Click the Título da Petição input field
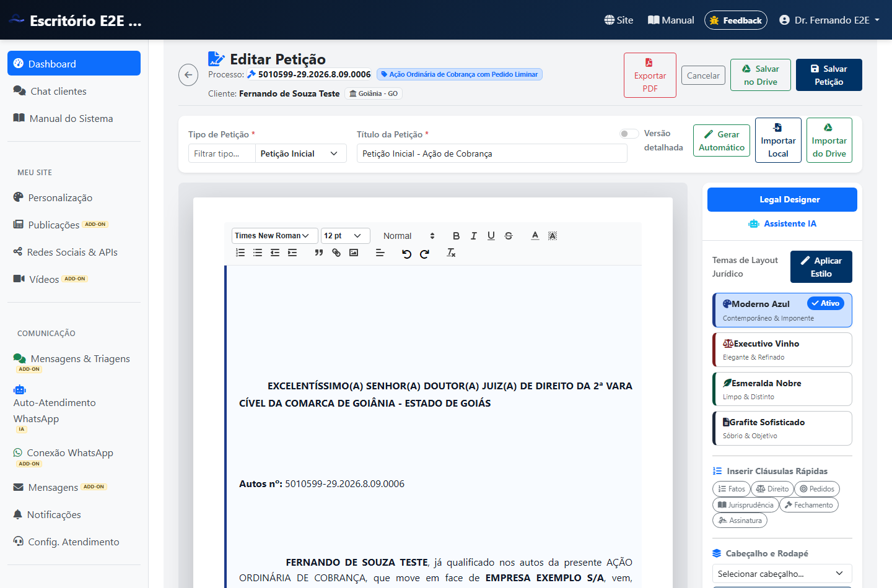892x588 pixels. 492,153
